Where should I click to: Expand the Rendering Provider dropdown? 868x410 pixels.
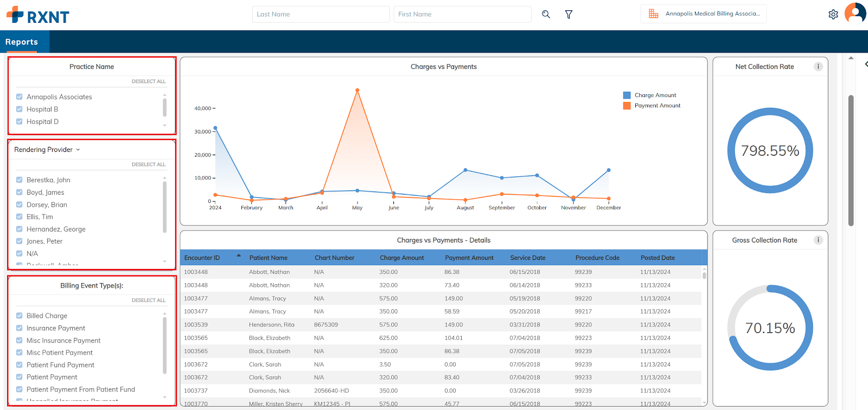78,150
